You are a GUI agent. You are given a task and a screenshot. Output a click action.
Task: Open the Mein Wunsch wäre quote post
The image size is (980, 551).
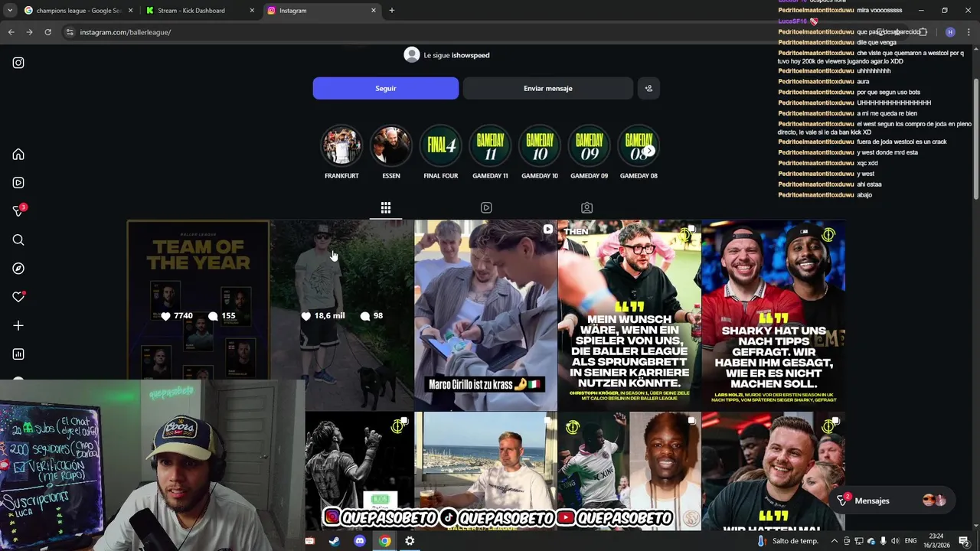click(629, 315)
